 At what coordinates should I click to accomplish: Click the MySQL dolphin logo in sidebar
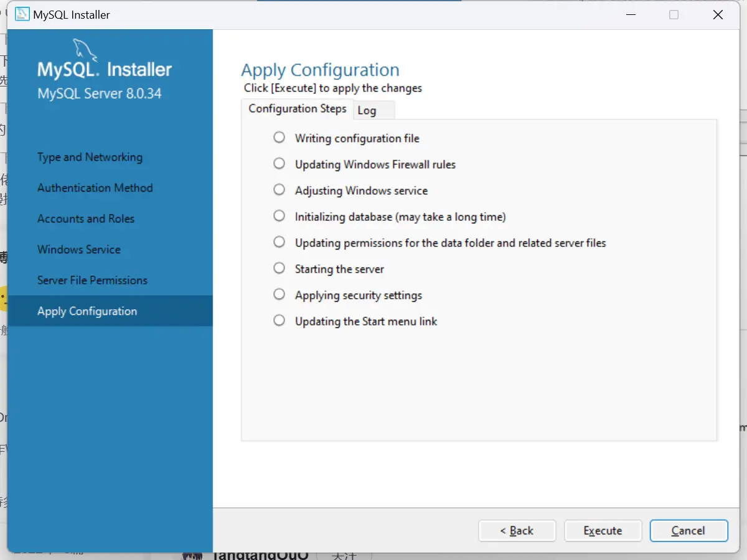(x=85, y=50)
